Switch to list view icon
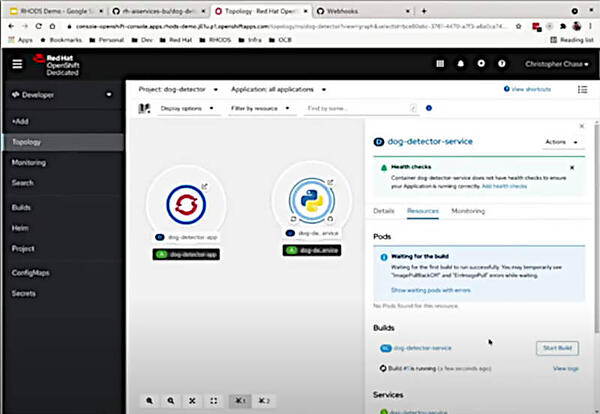Viewport: 600px width, 414px height. point(582,89)
